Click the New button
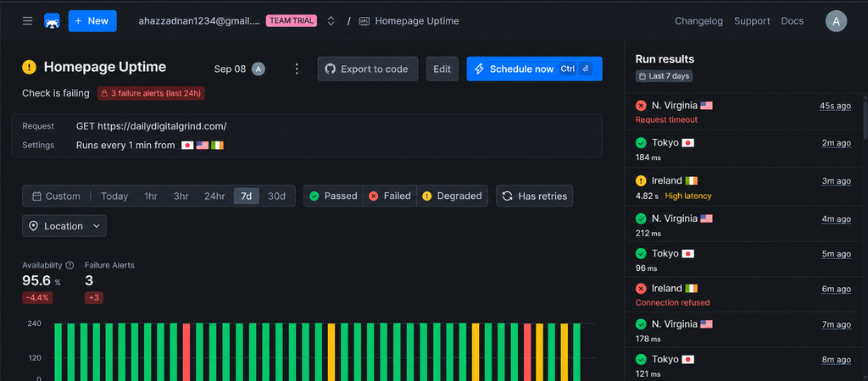The height and width of the screenshot is (381, 868). point(92,21)
